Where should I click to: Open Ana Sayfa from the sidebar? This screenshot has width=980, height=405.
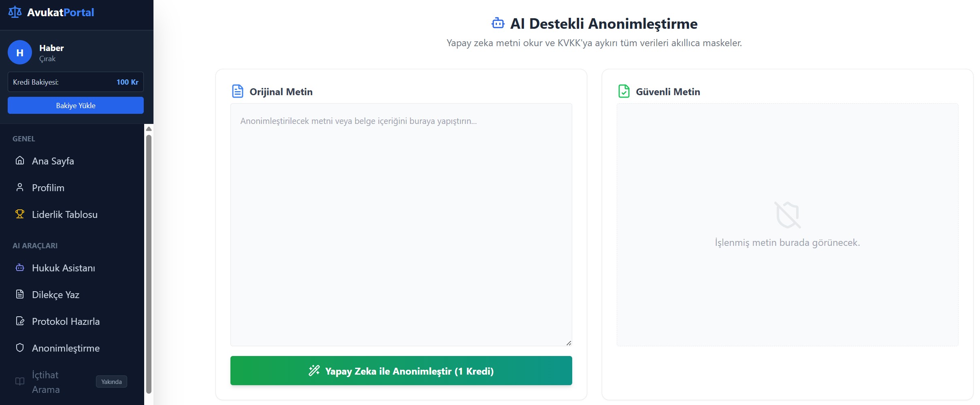(x=53, y=161)
